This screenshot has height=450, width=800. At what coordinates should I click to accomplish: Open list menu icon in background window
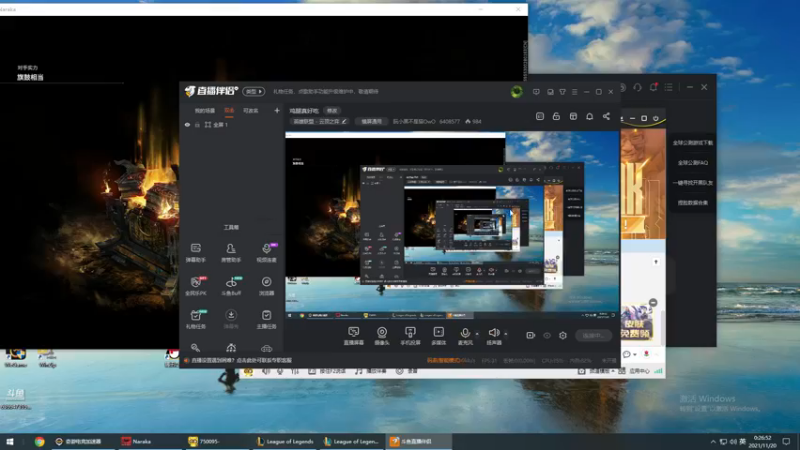[668, 87]
